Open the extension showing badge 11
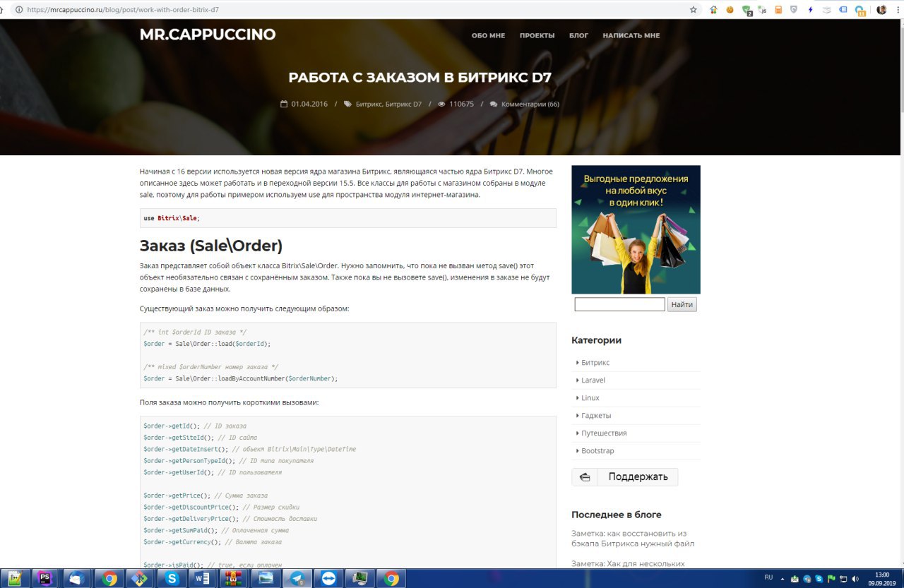Screen dimensions: 904x588 [860, 11]
